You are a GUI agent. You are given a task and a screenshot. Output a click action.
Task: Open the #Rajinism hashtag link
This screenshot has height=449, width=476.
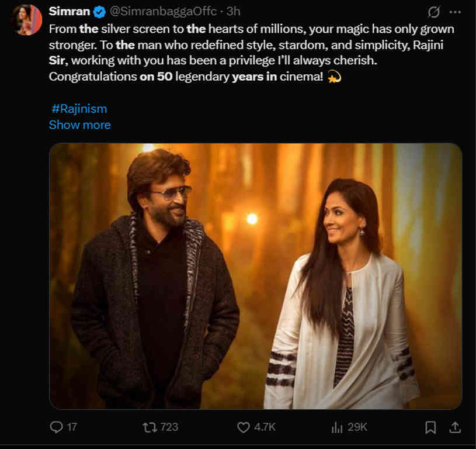79,109
